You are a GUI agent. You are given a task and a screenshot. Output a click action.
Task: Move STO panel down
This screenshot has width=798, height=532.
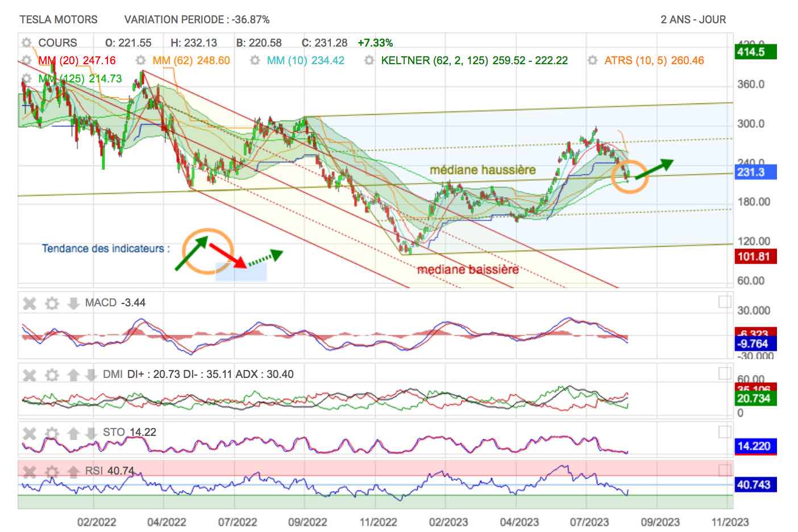(91, 433)
